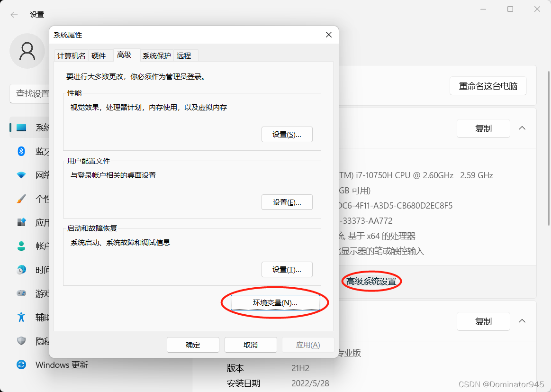Open Bluetooth icon in Settings sidebar
Image resolution: width=551 pixels, height=392 pixels.
(x=21, y=151)
